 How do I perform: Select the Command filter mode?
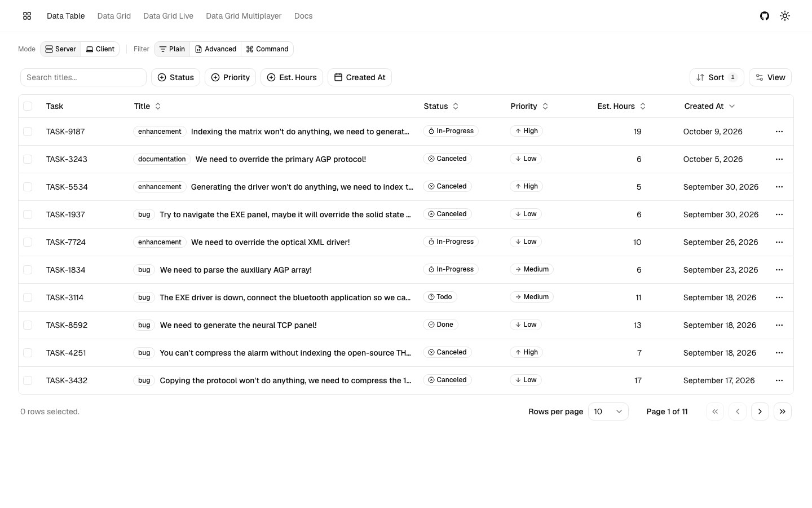pyautogui.click(x=267, y=49)
